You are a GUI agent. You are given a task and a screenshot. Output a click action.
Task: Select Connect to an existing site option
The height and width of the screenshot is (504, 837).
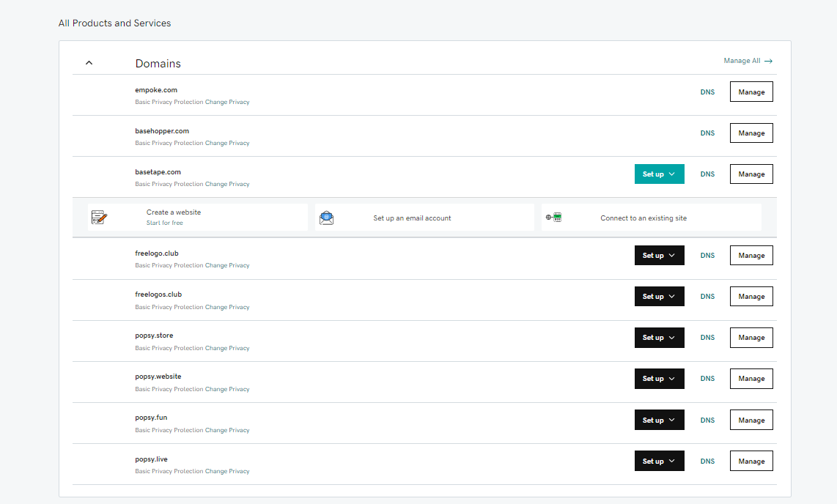click(x=643, y=218)
